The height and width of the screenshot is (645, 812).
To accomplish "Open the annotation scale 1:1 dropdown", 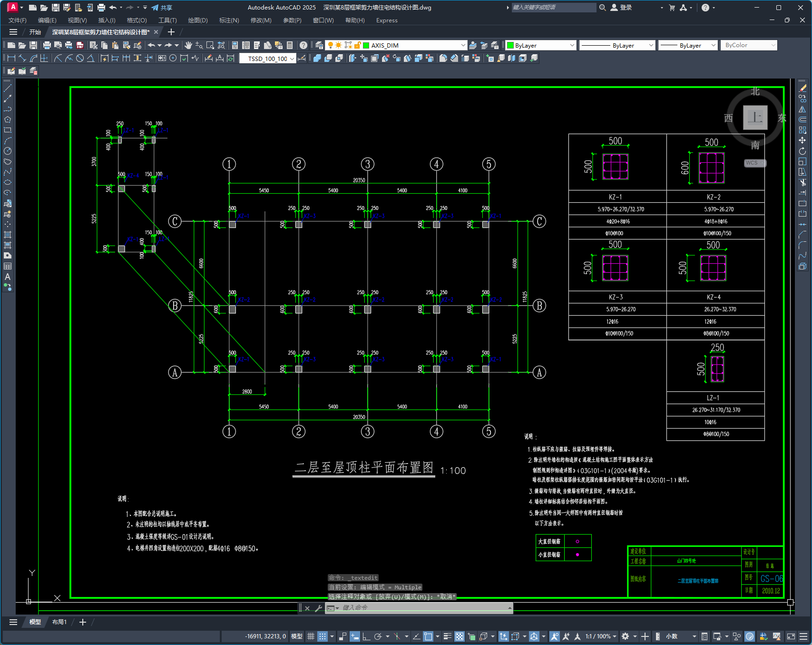I will (x=601, y=636).
